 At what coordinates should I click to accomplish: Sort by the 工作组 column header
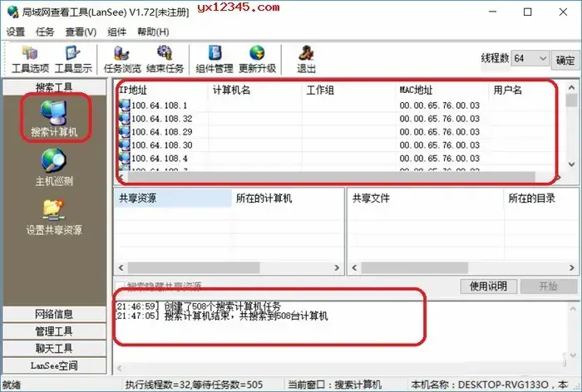pyautogui.click(x=349, y=90)
